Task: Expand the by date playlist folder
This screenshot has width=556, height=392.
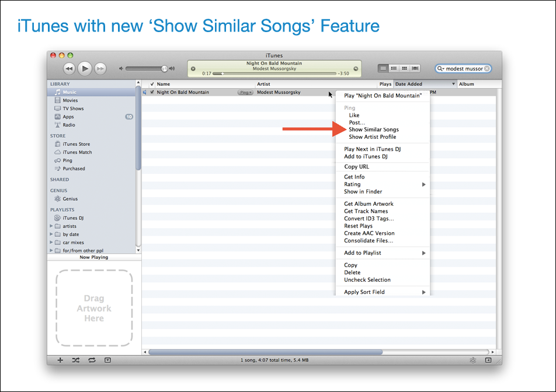Action: (51, 234)
